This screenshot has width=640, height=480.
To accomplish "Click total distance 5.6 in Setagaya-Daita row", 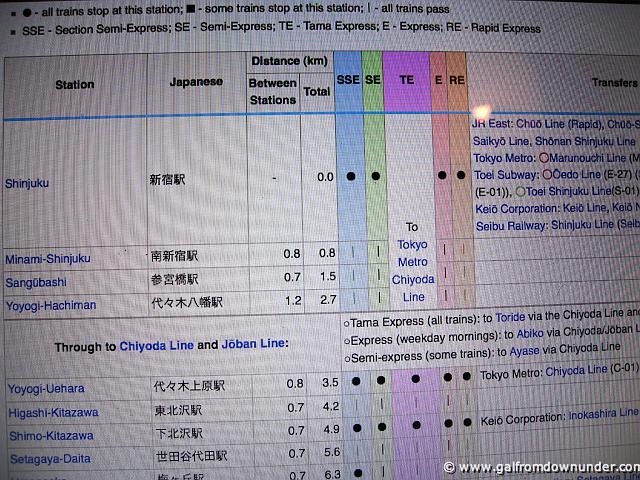I will pos(332,452).
